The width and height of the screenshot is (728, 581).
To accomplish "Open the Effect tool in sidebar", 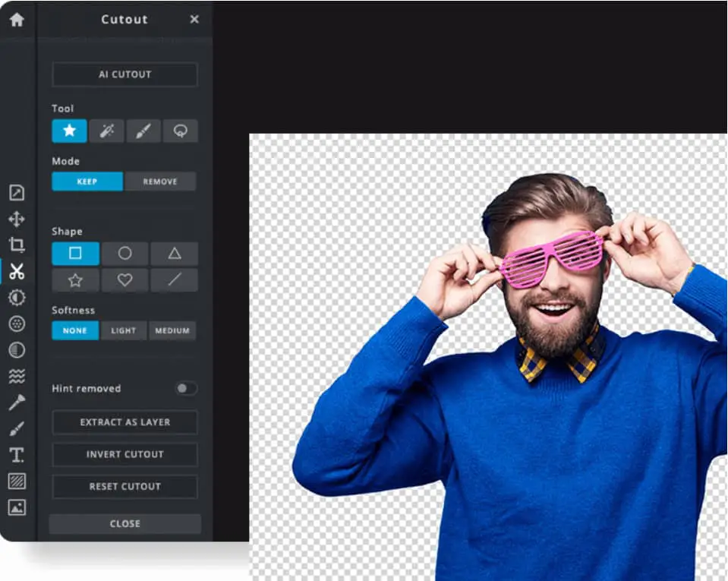I will pos(17,324).
